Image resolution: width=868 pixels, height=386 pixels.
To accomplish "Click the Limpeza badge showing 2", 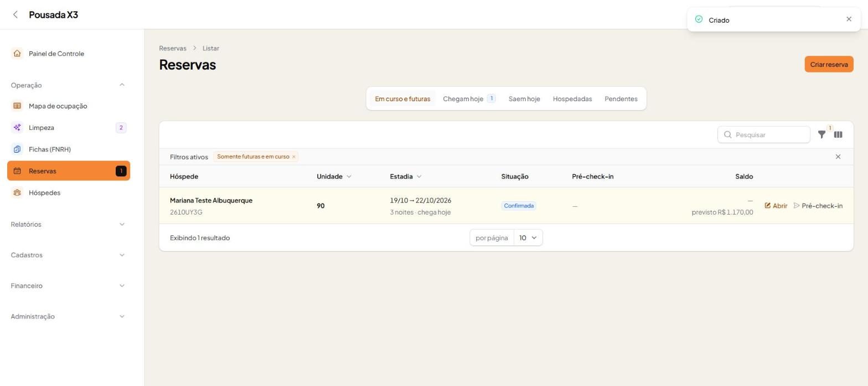I will tap(121, 128).
